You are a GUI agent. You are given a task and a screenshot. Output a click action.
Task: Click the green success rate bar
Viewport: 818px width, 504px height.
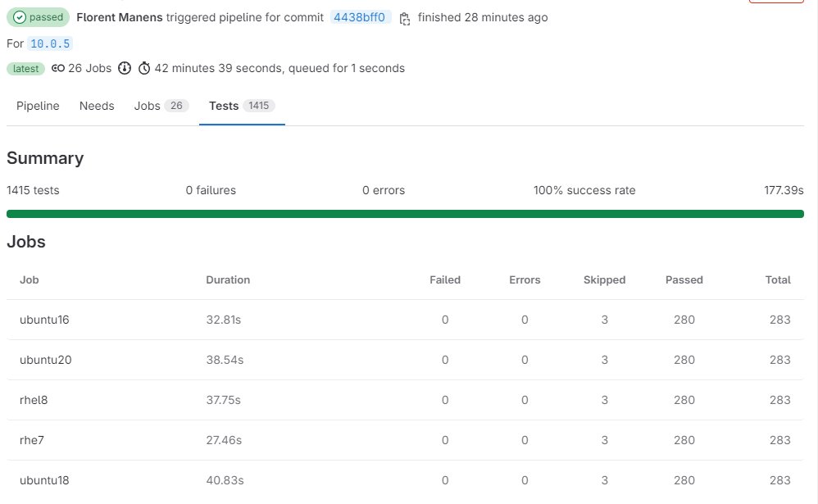click(x=405, y=214)
